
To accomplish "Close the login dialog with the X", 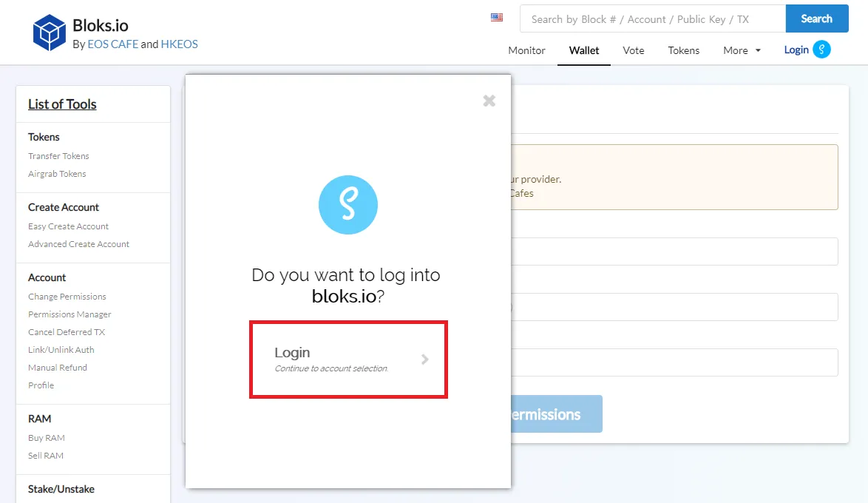I will click(x=489, y=101).
